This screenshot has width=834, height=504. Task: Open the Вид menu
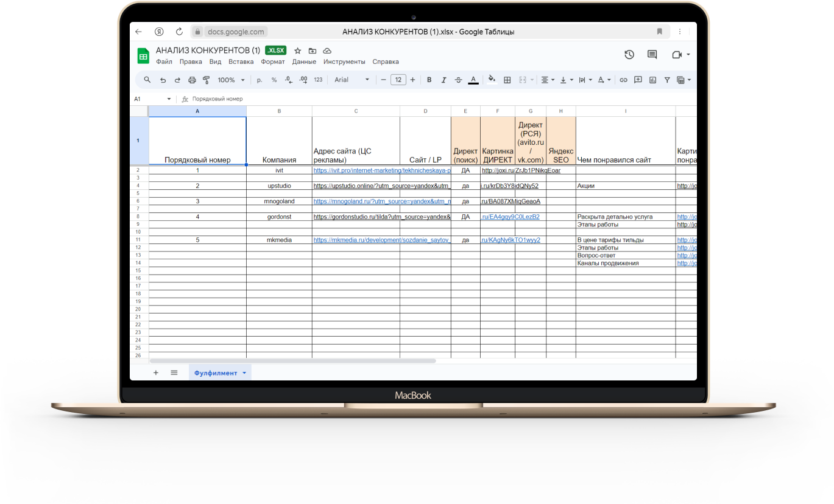215,61
